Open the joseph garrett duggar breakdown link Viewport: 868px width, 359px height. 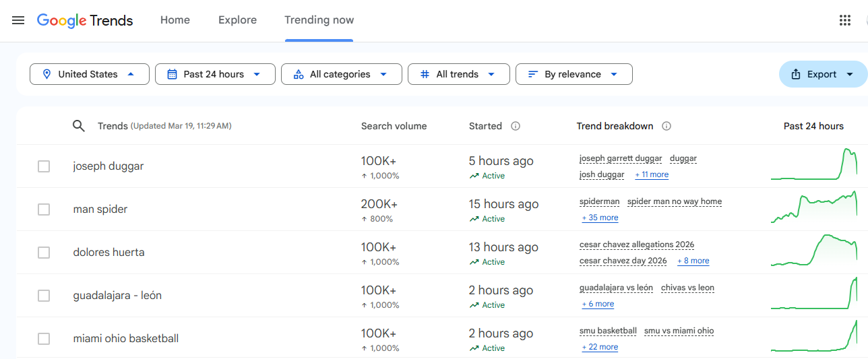621,158
